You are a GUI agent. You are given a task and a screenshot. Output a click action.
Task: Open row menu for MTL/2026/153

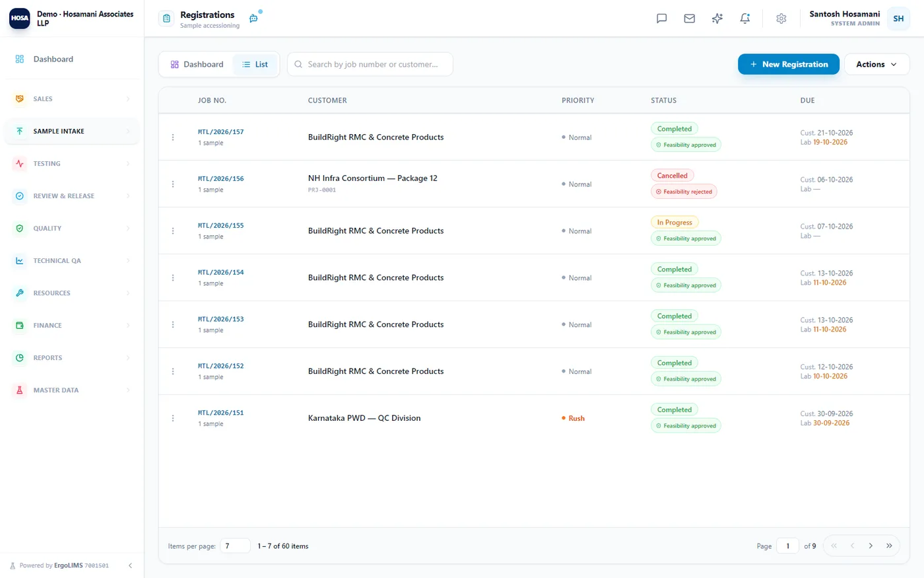(173, 325)
